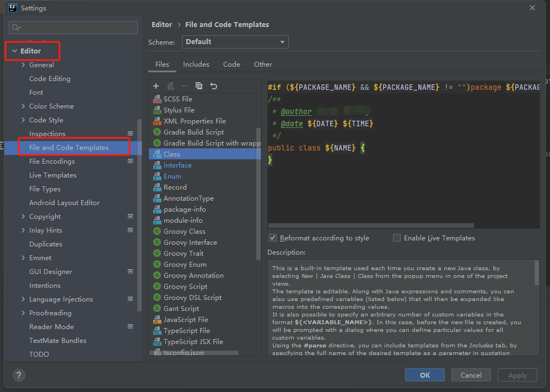Click the project-level marker beside Inspections
Viewport: 550px width, 392px height.
click(x=131, y=134)
